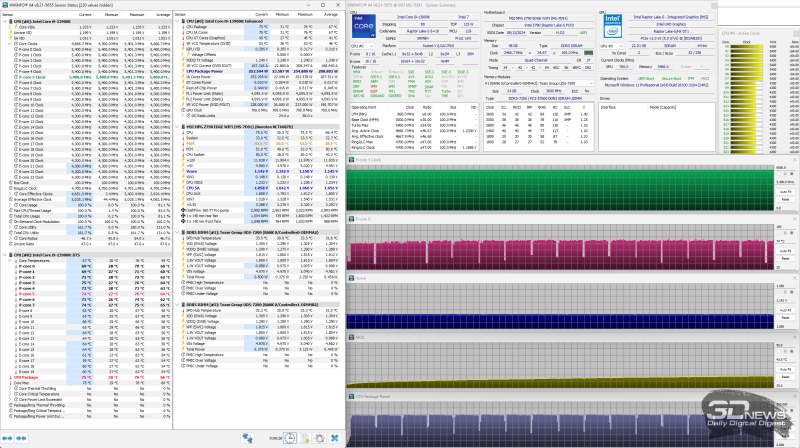Expand Core Thermal Throttling node

pos(10,389)
